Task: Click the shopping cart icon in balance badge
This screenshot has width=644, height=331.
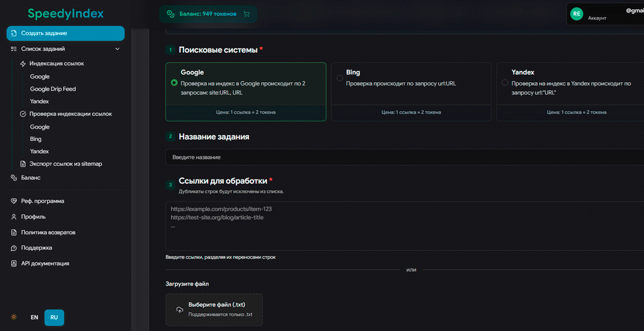Action: click(x=246, y=14)
